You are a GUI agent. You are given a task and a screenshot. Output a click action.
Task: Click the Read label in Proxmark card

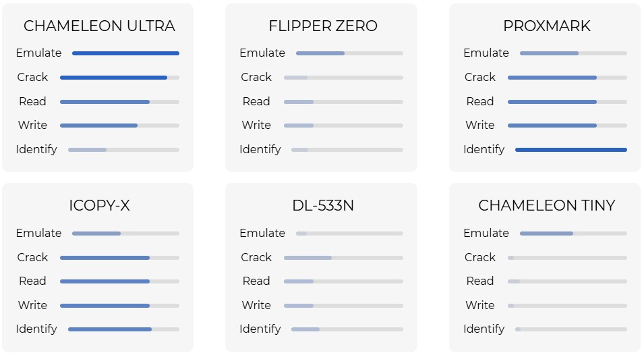(x=480, y=102)
